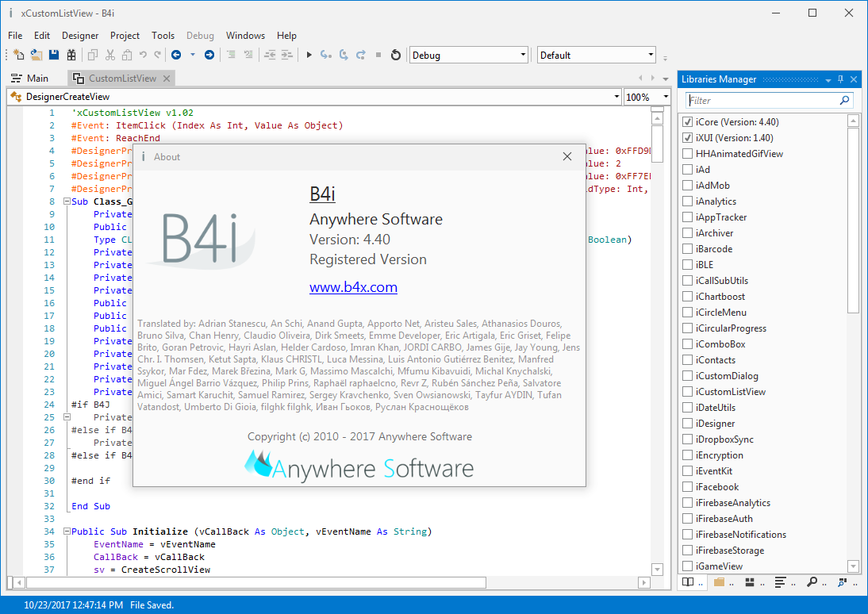Close the About dialog
Viewport: 868px width, 614px height.
567,157
